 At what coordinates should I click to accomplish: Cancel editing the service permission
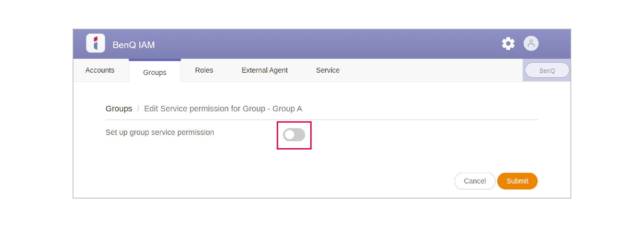474,181
